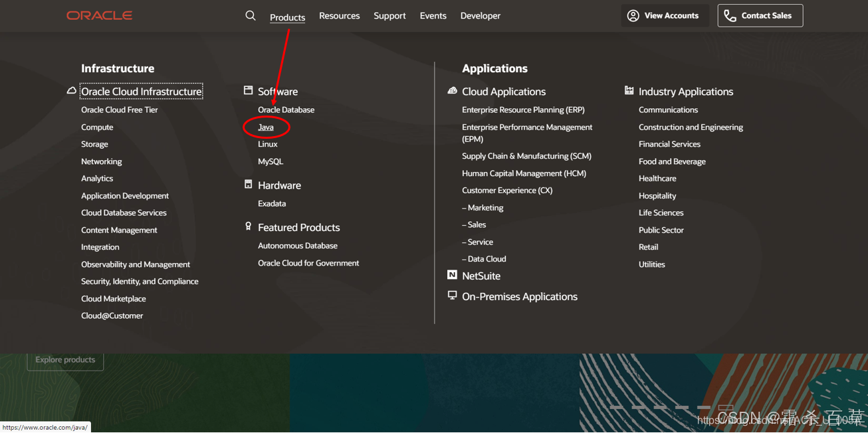
Task: Select the Storage link
Action: point(94,144)
